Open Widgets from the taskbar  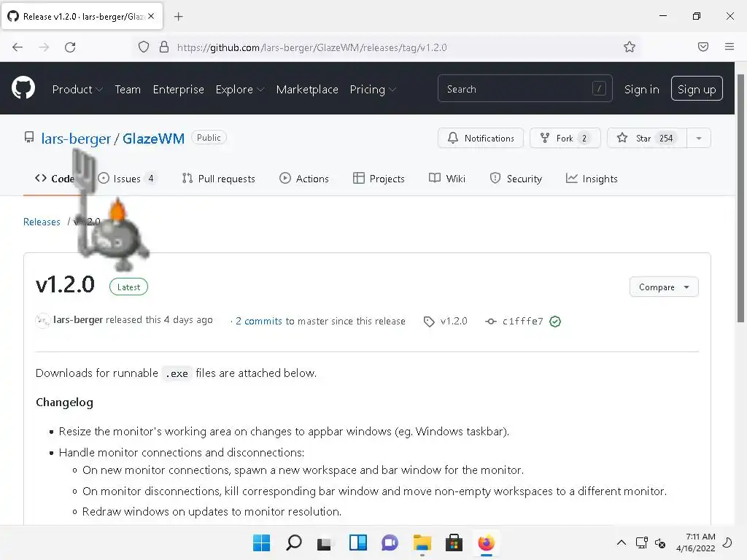(x=357, y=542)
